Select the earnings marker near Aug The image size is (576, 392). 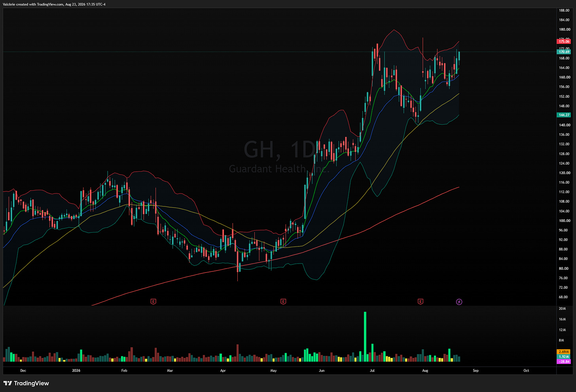pyautogui.click(x=421, y=302)
